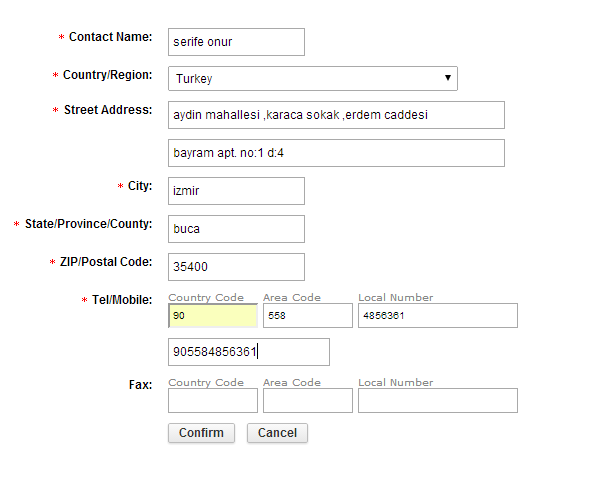This screenshot has height=494, width=608.
Task: Focus the State/Province/County field with buca
Action: click(x=236, y=229)
